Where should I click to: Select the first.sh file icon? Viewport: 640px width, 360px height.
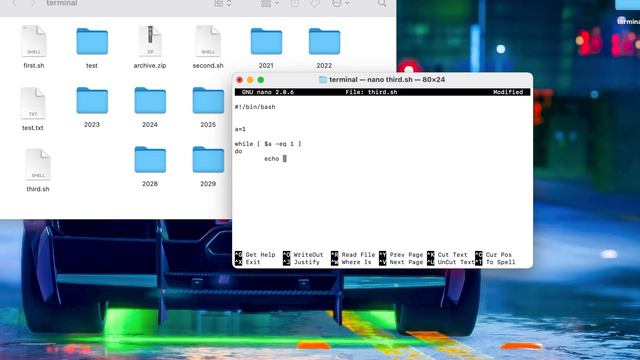[33, 41]
